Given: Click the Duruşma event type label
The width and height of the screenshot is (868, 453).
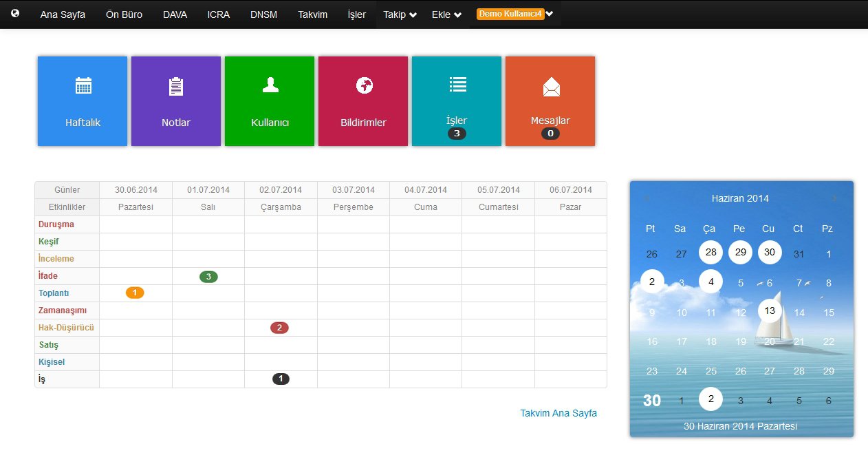Looking at the screenshot, I should (x=56, y=224).
